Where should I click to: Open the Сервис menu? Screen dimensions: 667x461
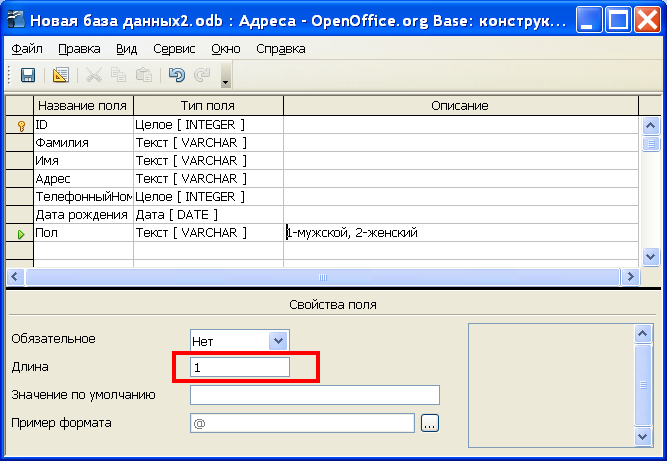coord(174,49)
